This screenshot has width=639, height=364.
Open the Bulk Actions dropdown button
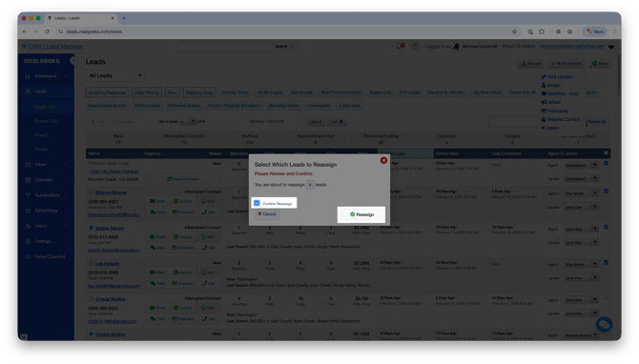567,64
